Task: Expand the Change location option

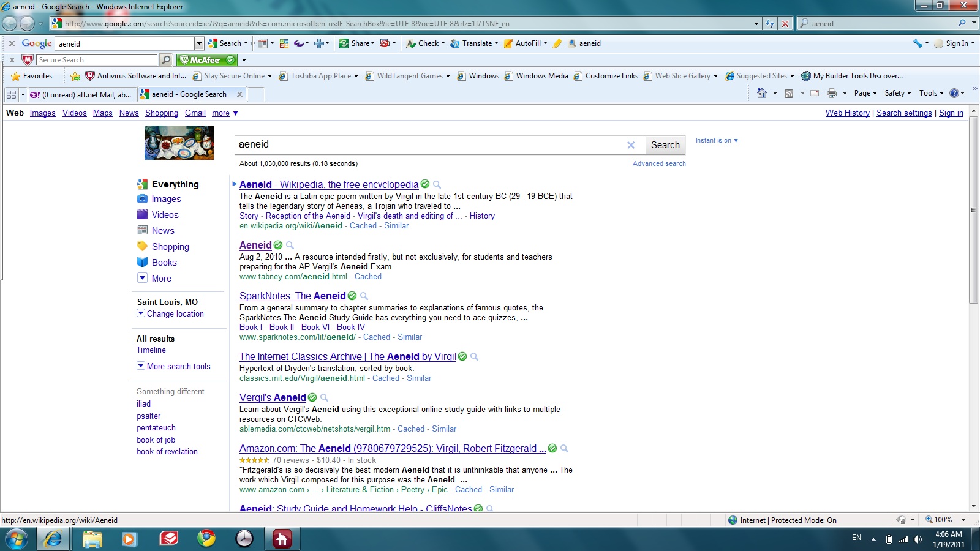Action: point(170,313)
